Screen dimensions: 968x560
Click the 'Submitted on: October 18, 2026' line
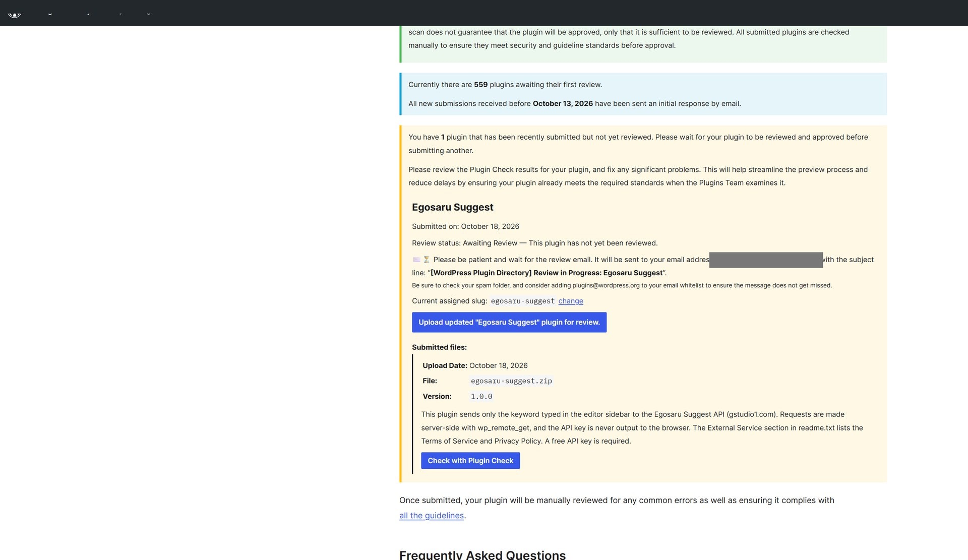465,227
